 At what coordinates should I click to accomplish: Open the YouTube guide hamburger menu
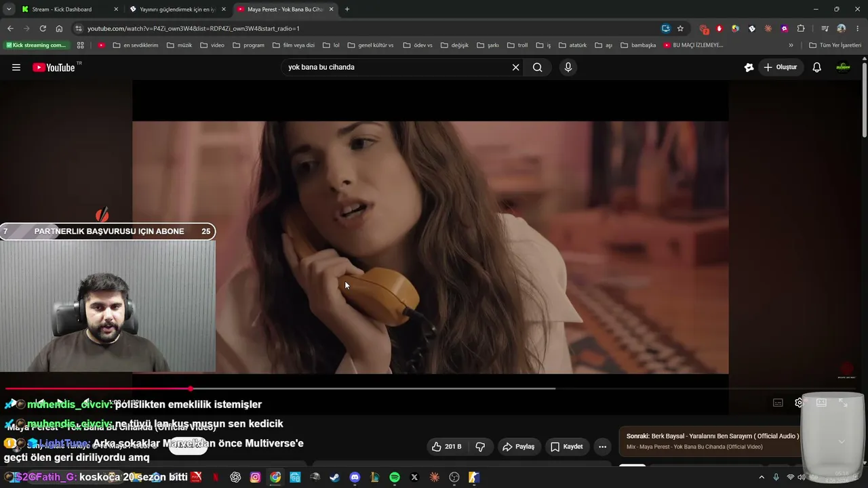16,67
